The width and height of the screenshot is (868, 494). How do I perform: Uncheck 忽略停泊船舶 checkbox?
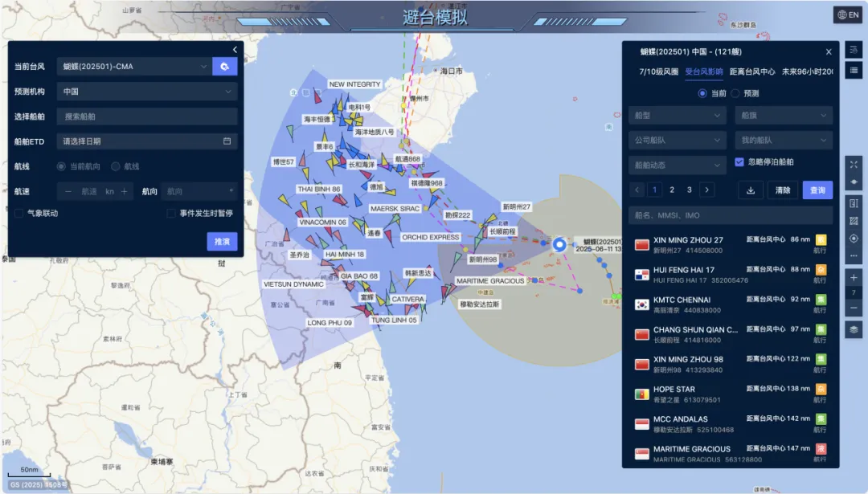tap(739, 162)
